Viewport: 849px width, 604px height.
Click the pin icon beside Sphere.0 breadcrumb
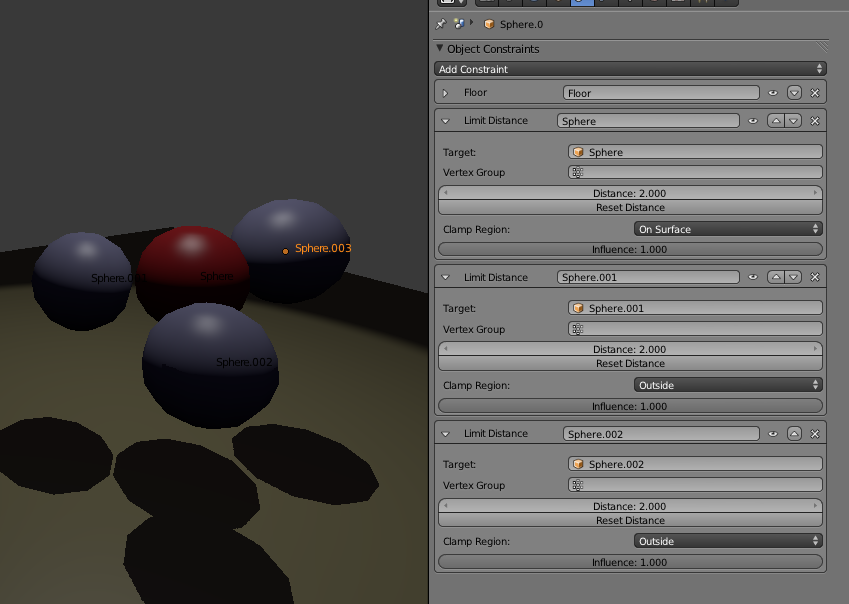point(441,24)
